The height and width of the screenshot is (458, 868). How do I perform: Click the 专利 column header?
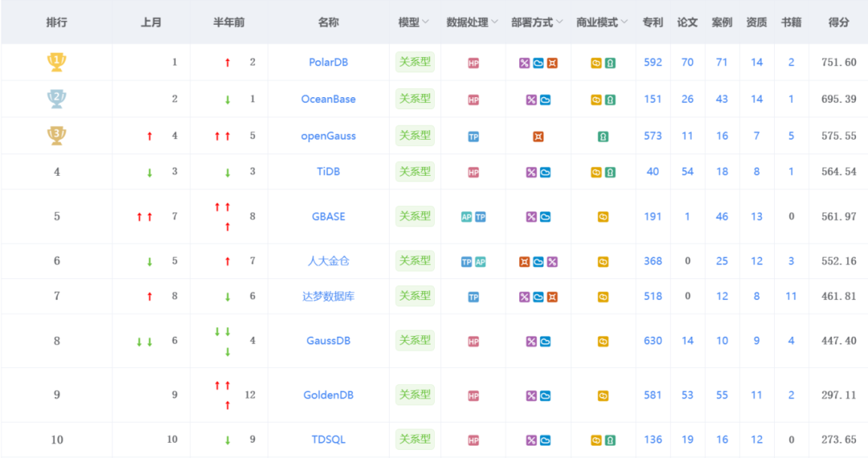pos(653,22)
